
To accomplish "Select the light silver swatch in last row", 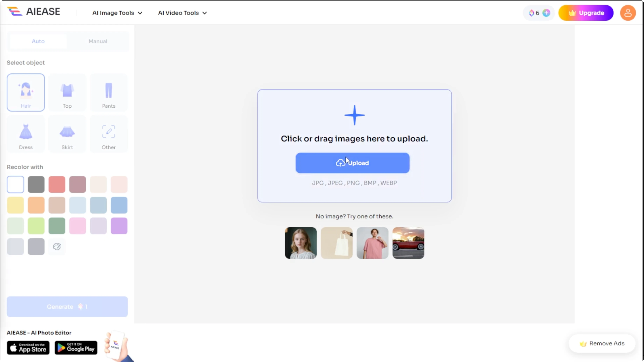I will click(x=16, y=247).
